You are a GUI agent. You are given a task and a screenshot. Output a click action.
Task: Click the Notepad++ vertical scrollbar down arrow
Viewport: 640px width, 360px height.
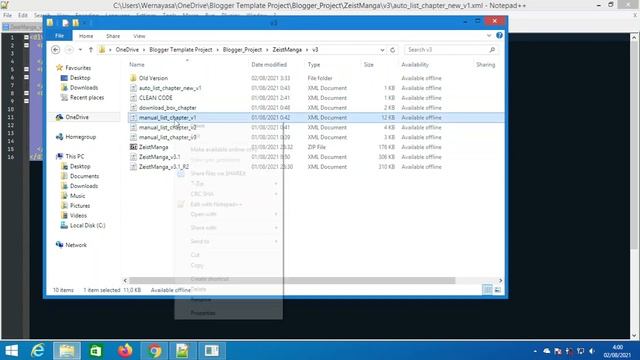tap(634, 336)
